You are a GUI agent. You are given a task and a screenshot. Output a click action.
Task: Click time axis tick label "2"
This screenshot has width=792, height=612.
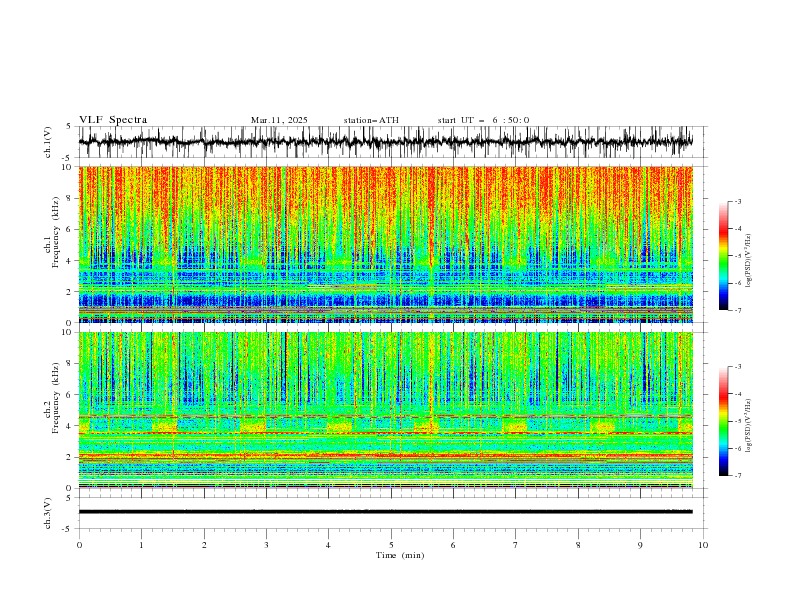coord(204,545)
